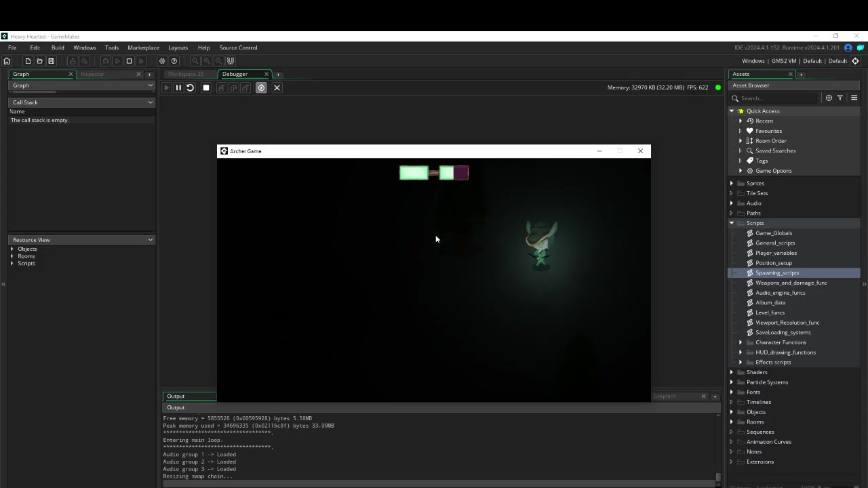Open the notifications chat icon
The image size is (868, 488).
pos(860,47)
